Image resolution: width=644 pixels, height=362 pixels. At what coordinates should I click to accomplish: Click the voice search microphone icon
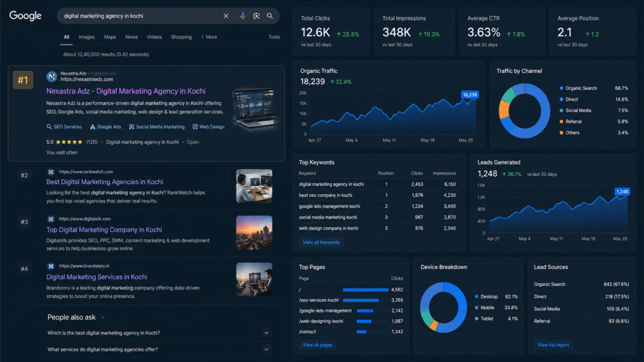(x=243, y=16)
